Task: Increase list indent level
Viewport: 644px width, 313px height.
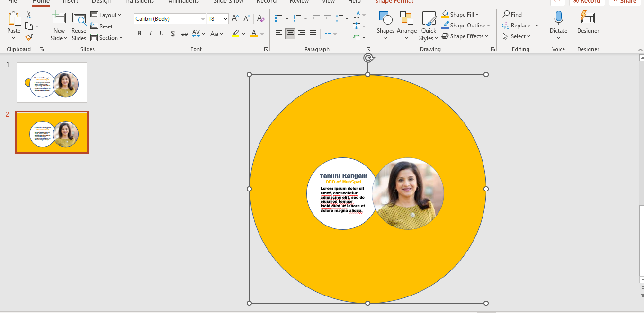Action: (327, 19)
